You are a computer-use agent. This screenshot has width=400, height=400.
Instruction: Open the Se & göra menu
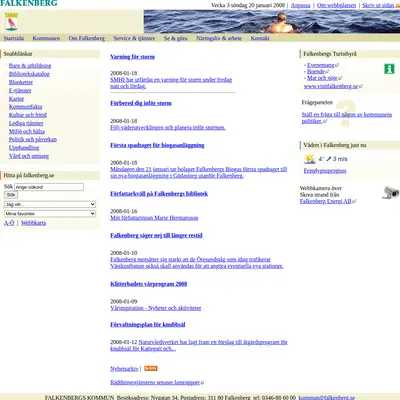tap(176, 38)
